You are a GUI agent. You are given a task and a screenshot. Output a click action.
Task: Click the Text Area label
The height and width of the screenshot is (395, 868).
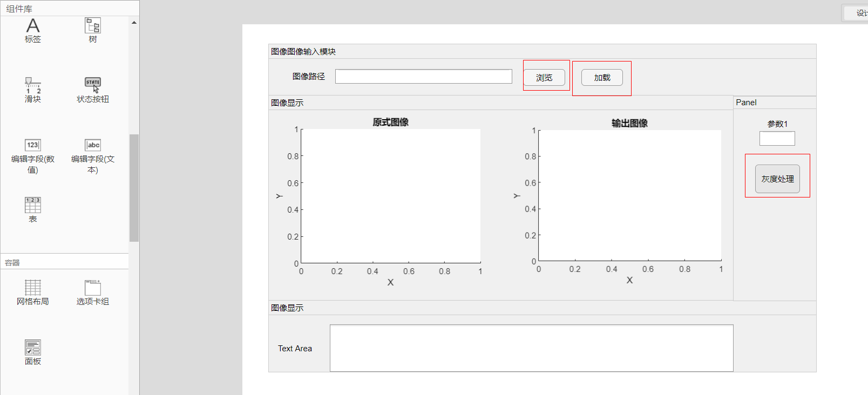coord(295,349)
